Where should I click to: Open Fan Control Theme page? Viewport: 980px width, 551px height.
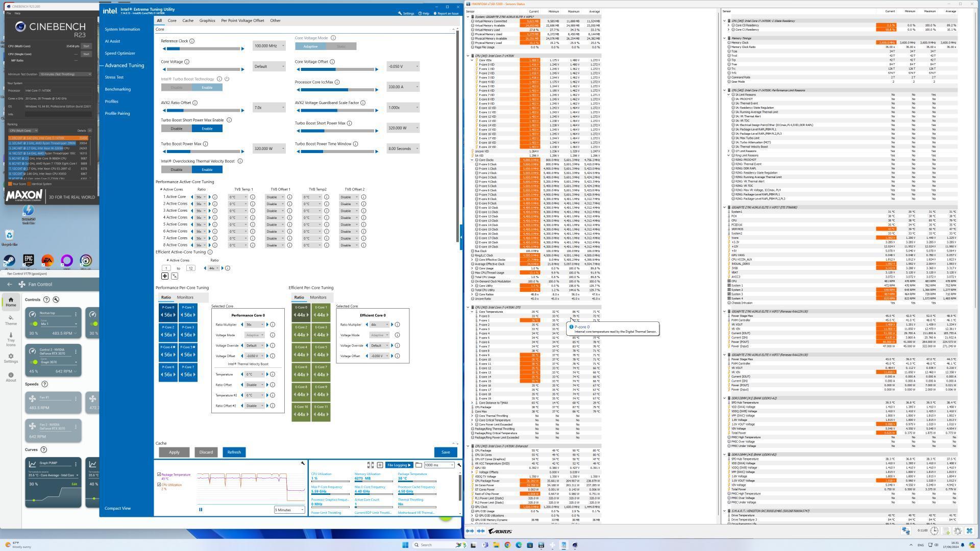tap(11, 320)
